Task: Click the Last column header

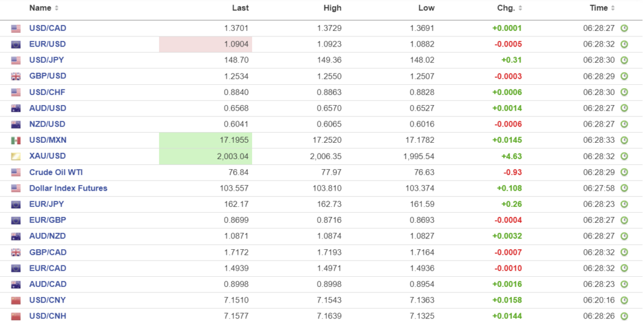Action: [240, 8]
